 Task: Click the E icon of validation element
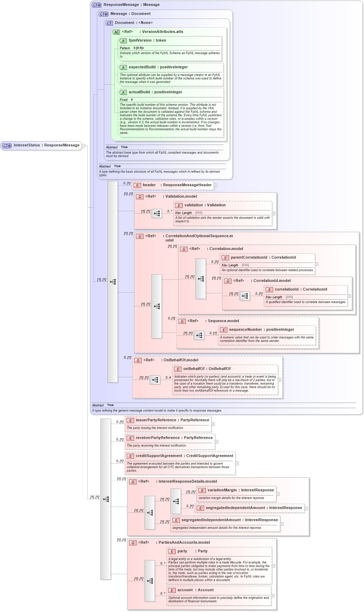tap(179, 206)
